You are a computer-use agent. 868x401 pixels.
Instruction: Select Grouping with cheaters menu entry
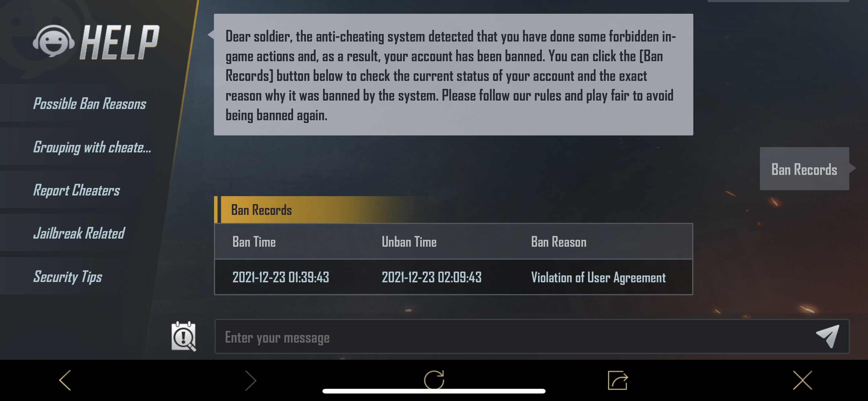[x=92, y=147]
